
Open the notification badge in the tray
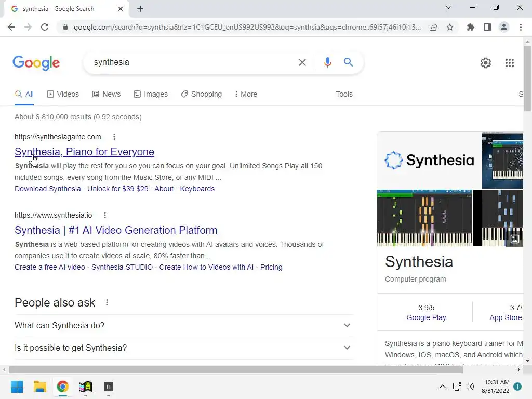pos(517,387)
